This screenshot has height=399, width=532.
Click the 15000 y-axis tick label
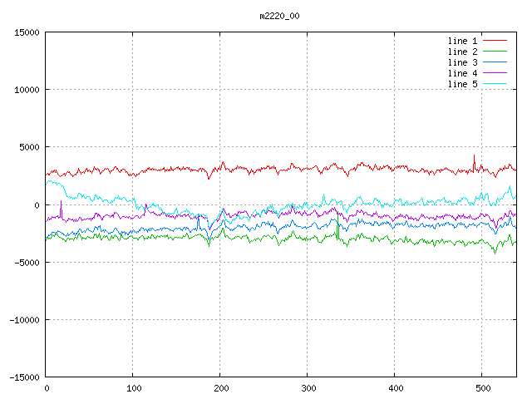point(26,32)
